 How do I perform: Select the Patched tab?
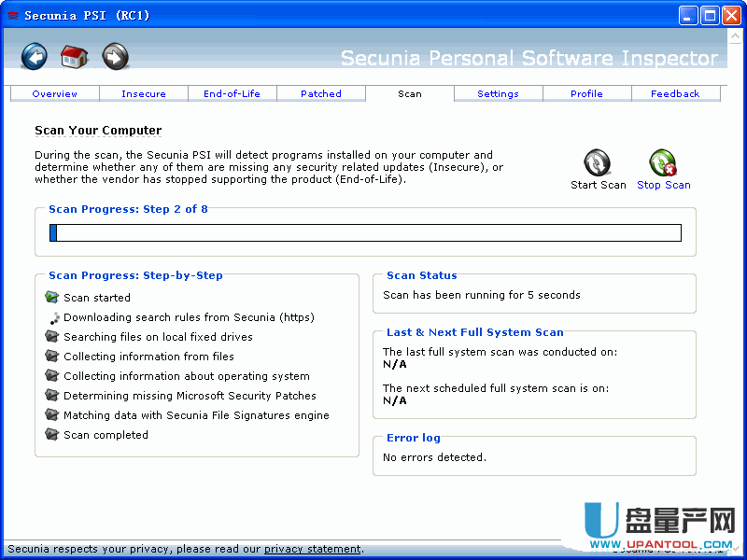(x=321, y=94)
